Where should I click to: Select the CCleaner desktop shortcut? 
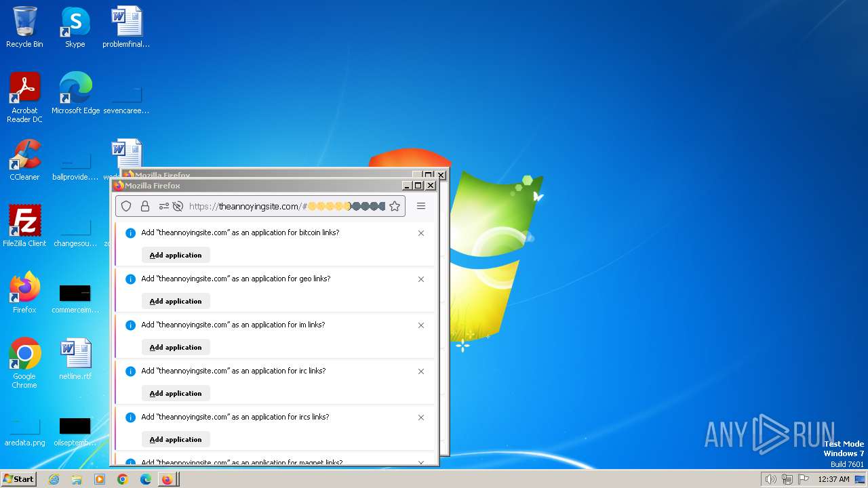[24, 160]
